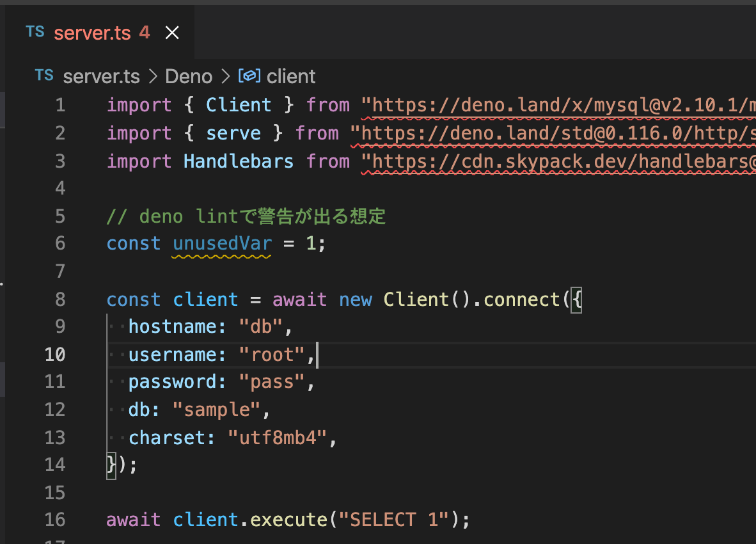Click the "root" string value

tap(272, 355)
